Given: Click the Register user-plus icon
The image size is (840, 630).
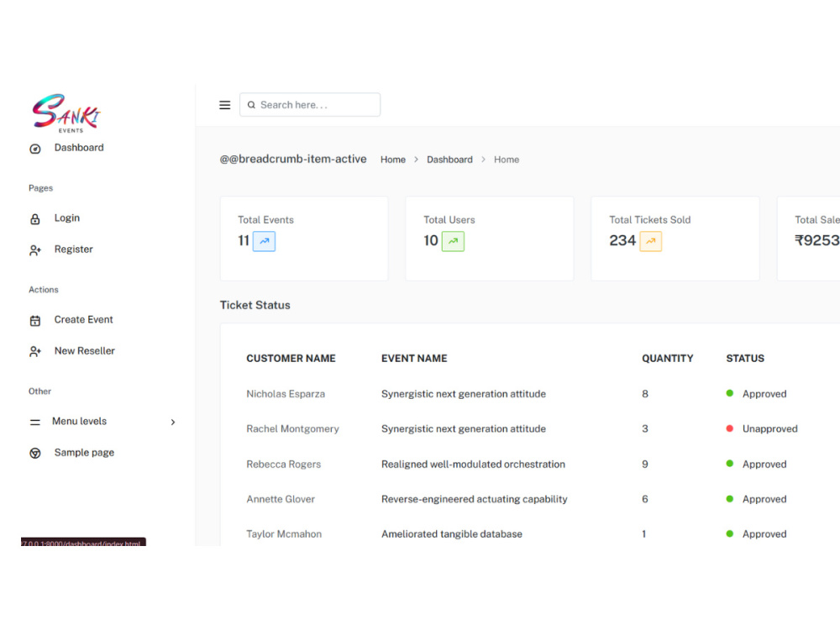Looking at the screenshot, I should [x=35, y=250].
